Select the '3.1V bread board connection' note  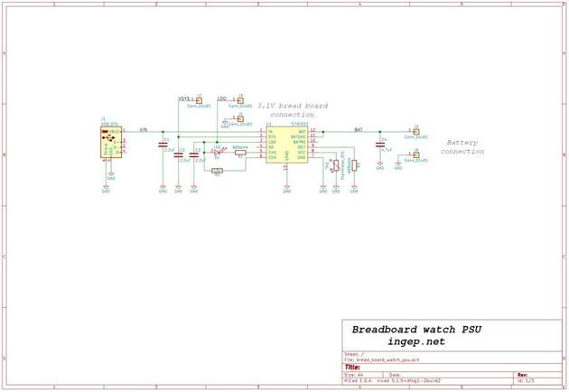pyautogui.click(x=293, y=110)
